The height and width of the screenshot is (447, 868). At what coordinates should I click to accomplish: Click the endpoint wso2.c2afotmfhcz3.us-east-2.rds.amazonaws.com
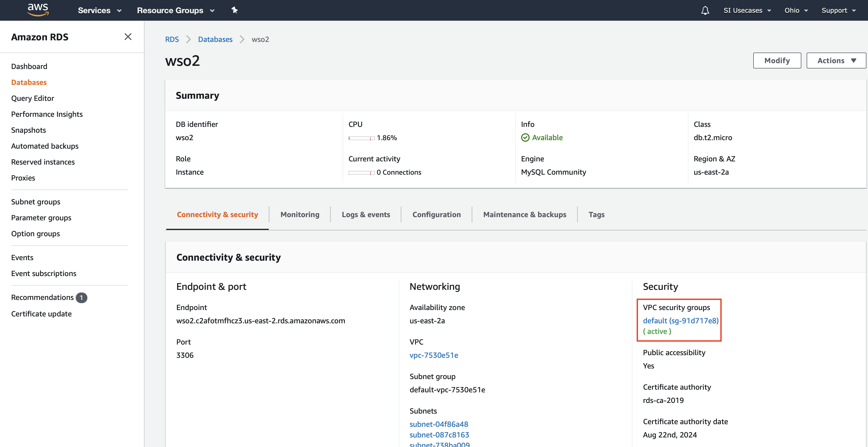coord(261,321)
